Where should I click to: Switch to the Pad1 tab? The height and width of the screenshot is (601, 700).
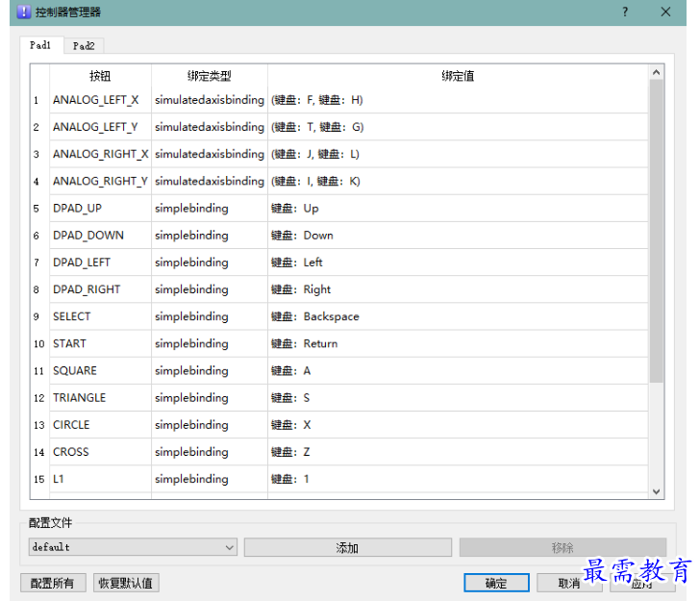tap(40, 45)
